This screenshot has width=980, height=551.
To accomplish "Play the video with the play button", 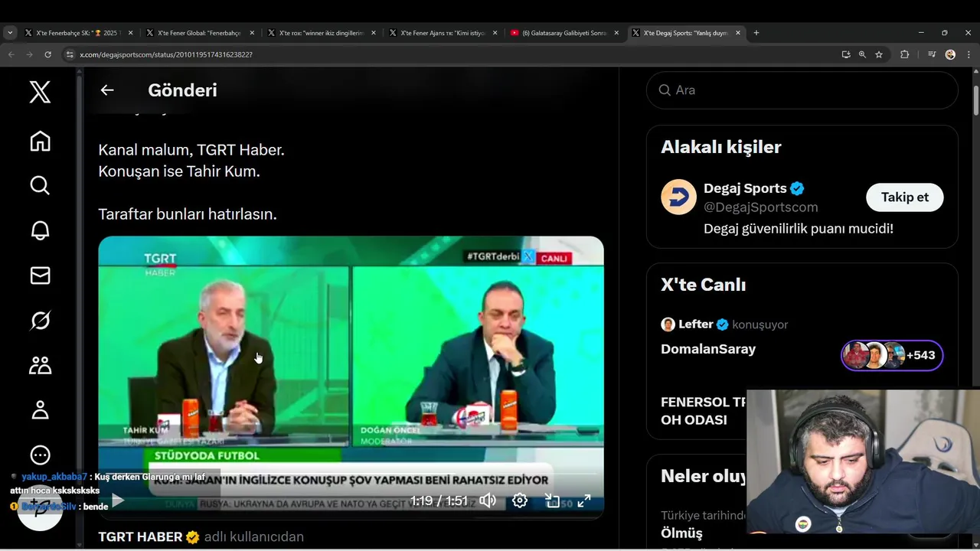I will (x=117, y=500).
